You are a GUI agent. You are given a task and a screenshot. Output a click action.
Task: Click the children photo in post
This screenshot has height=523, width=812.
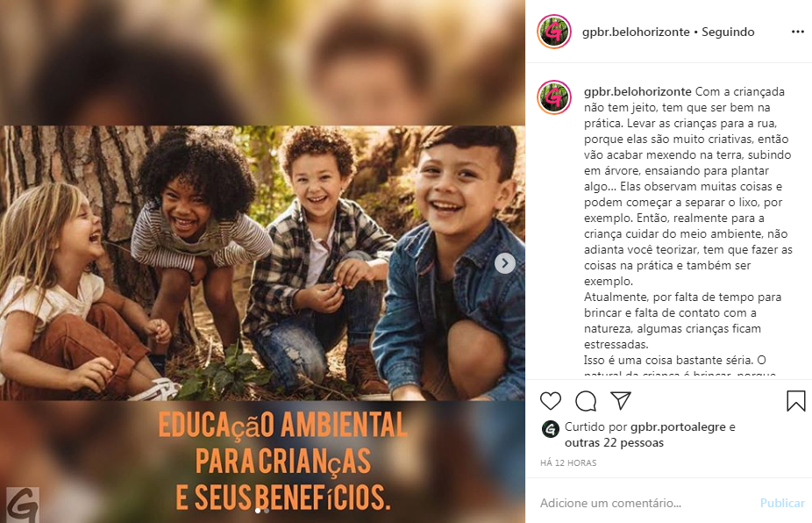tap(262, 262)
